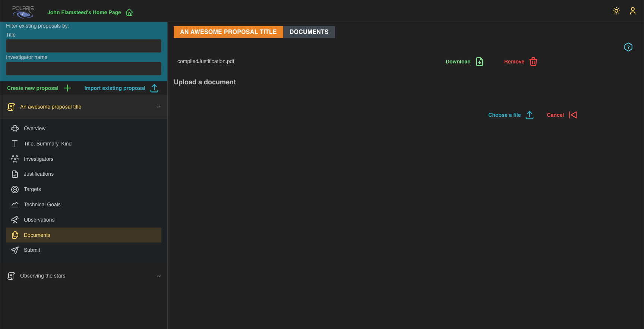This screenshot has height=329, width=644.
Task: Click the download file icon
Action: [x=480, y=62]
